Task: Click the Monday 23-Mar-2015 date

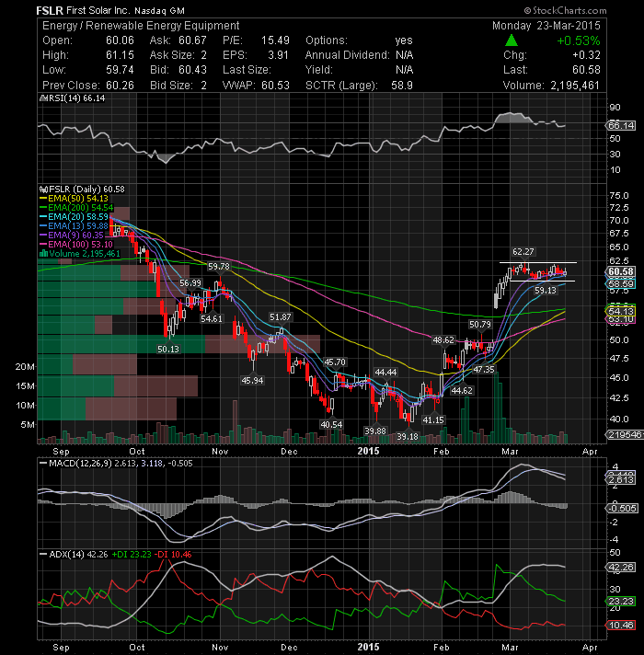Action: pyautogui.click(x=546, y=26)
